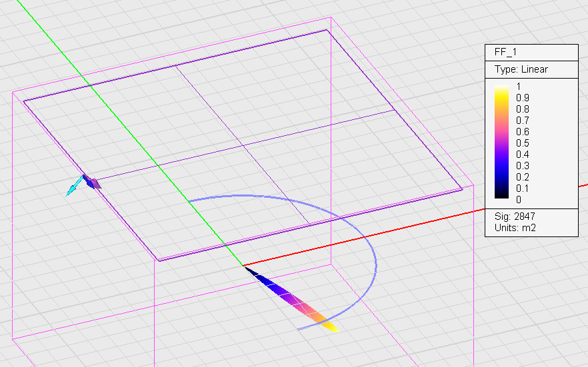588x367 pixels.
Task: Select the cyan source arrow
Action: point(74,186)
